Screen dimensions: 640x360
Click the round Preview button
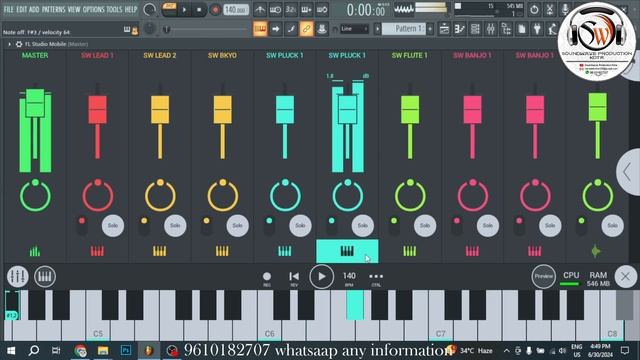(544, 276)
